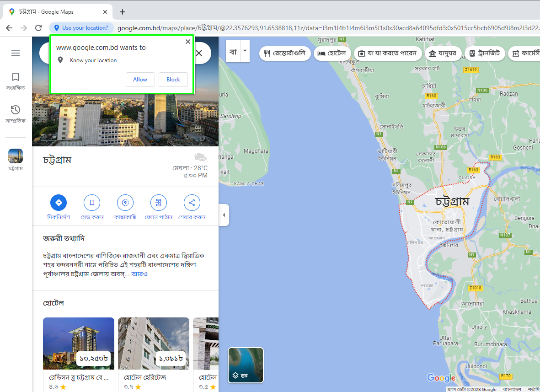Click the Use your location chip

coord(82,28)
